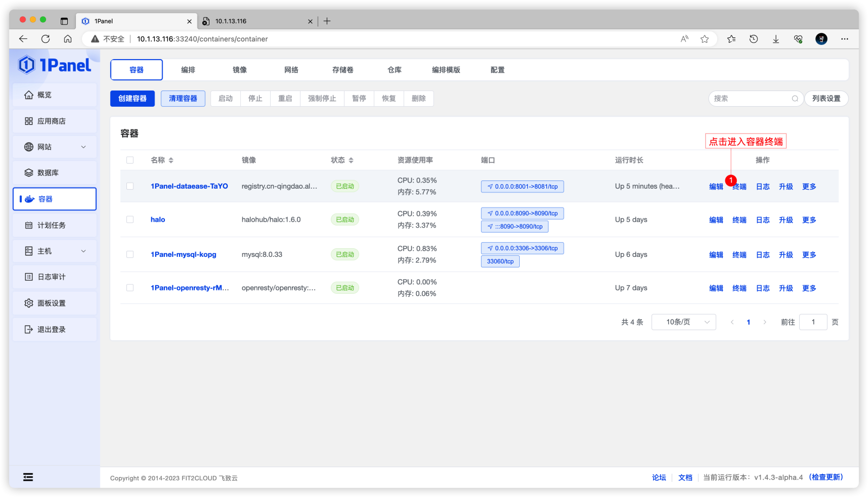Click the 清理容器 button
The height and width of the screenshot is (497, 868).
(183, 99)
